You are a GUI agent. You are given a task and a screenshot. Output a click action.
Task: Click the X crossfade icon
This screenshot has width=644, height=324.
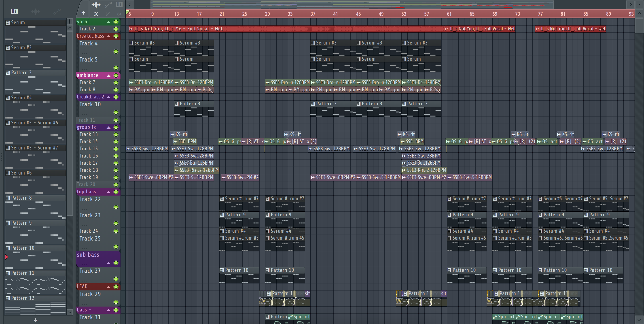point(96,14)
